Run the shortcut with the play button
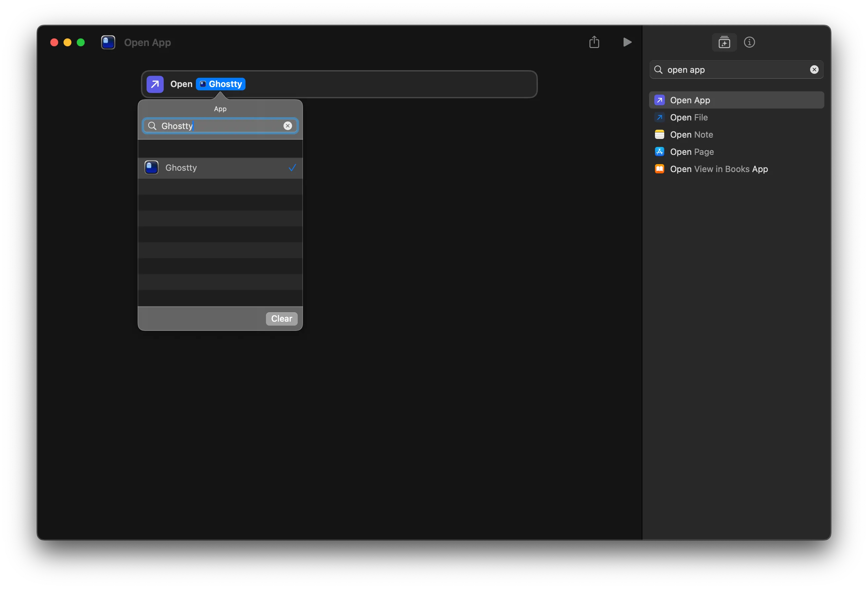This screenshot has width=868, height=589. [x=627, y=42]
